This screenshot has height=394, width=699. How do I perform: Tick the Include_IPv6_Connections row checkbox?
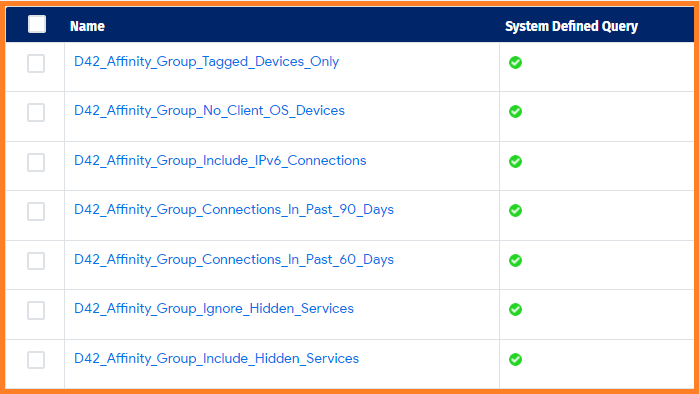tap(36, 162)
